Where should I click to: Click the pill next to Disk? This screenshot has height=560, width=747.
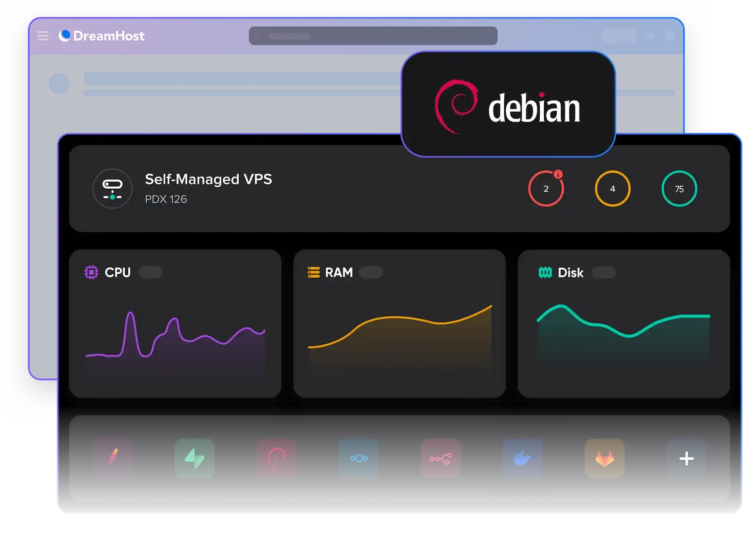[604, 272]
